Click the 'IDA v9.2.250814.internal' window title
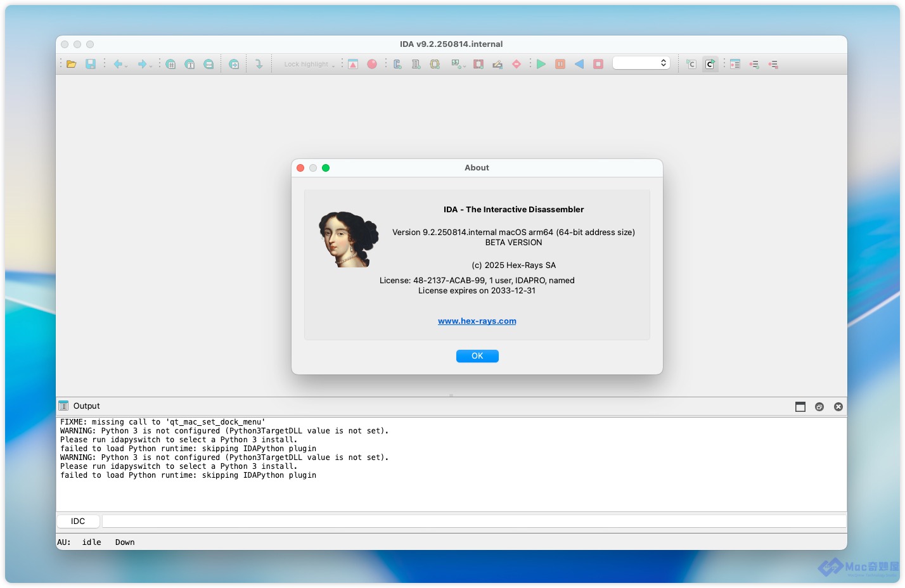This screenshot has height=588, width=905. point(451,44)
